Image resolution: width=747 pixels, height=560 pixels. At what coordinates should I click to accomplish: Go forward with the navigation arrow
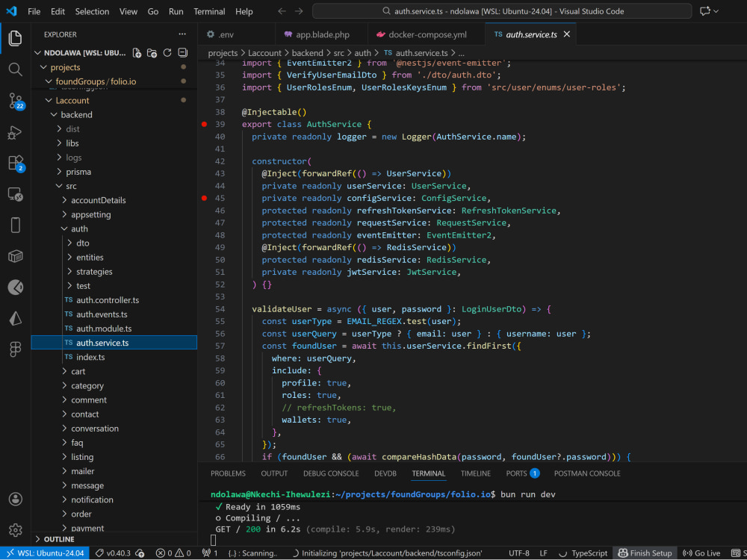(299, 11)
